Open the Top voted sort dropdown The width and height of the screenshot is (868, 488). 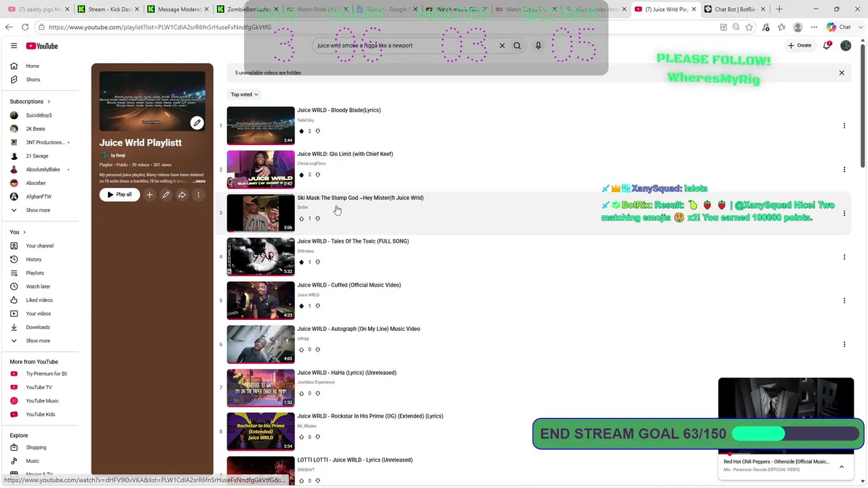[244, 95]
